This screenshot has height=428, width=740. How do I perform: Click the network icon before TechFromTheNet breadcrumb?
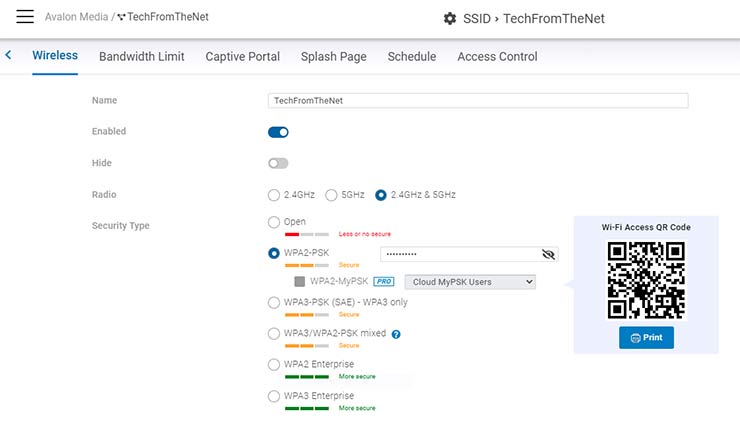[x=122, y=18]
